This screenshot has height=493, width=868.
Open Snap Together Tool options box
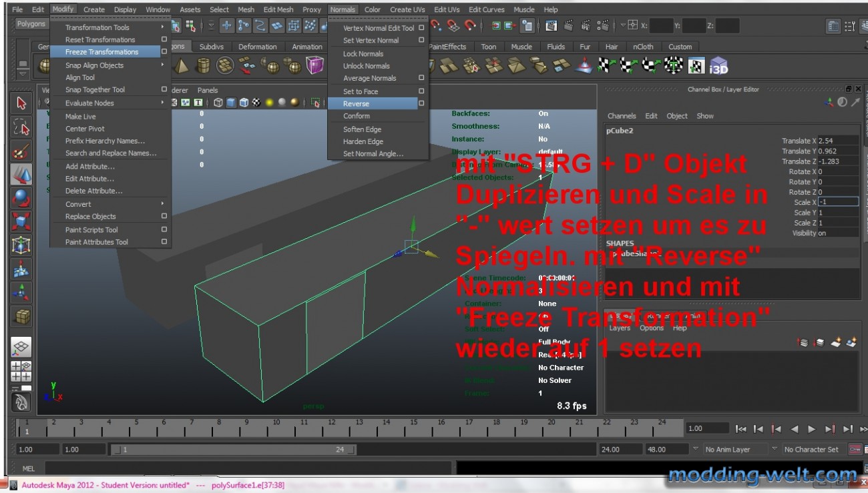(x=164, y=89)
